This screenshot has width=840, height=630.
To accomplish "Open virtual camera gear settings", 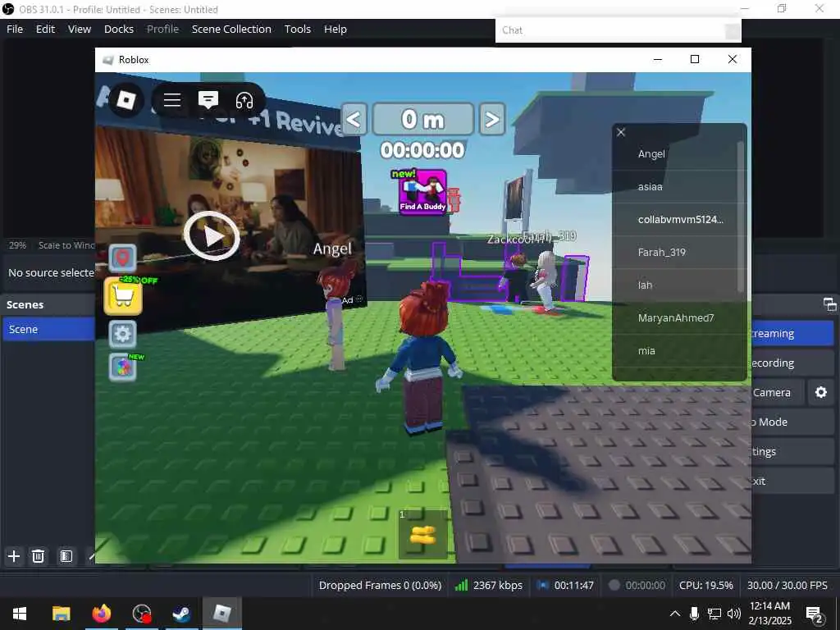I will (820, 392).
